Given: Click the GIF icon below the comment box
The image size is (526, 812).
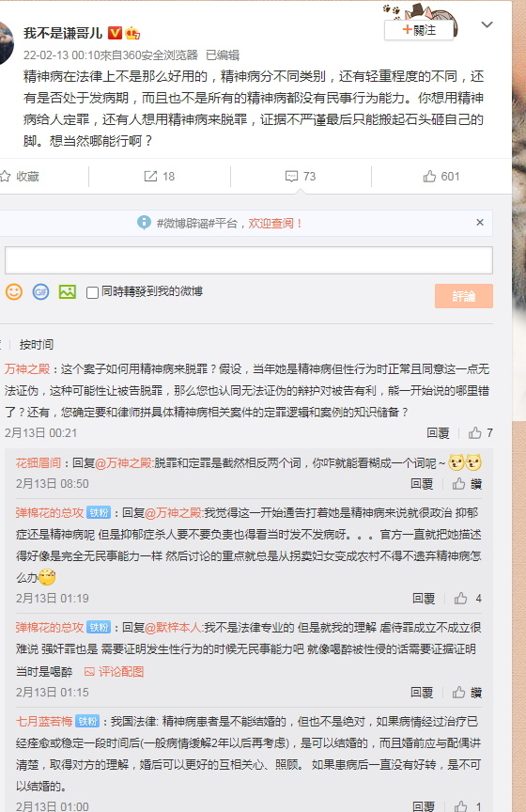Looking at the screenshot, I should pos(41,292).
